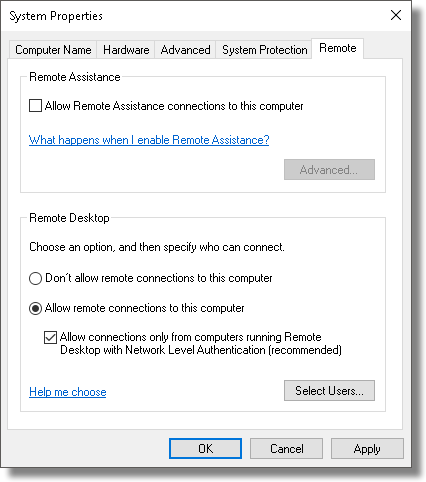Open the Hardware tab
This screenshot has width=426, height=482.
126,50
